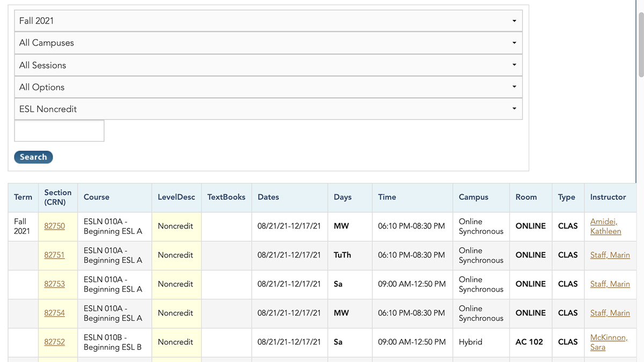Click the Search button
The image size is (644, 362).
(33, 157)
